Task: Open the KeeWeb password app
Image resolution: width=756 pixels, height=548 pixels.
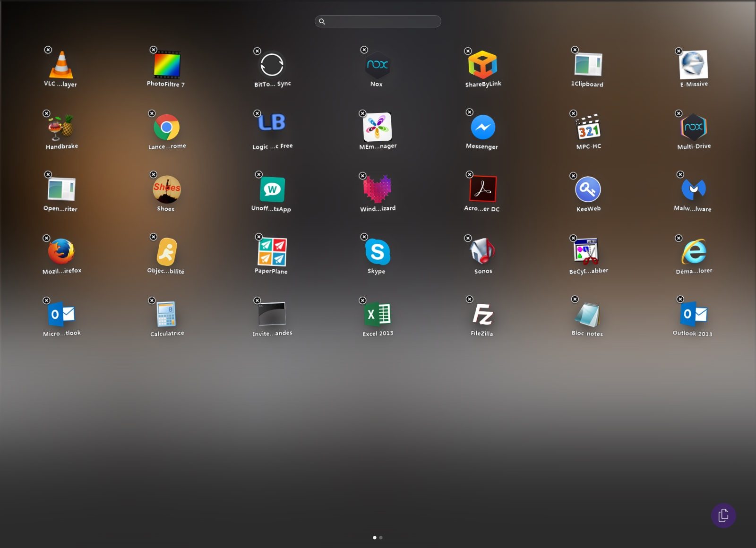Action: click(588, 189)
